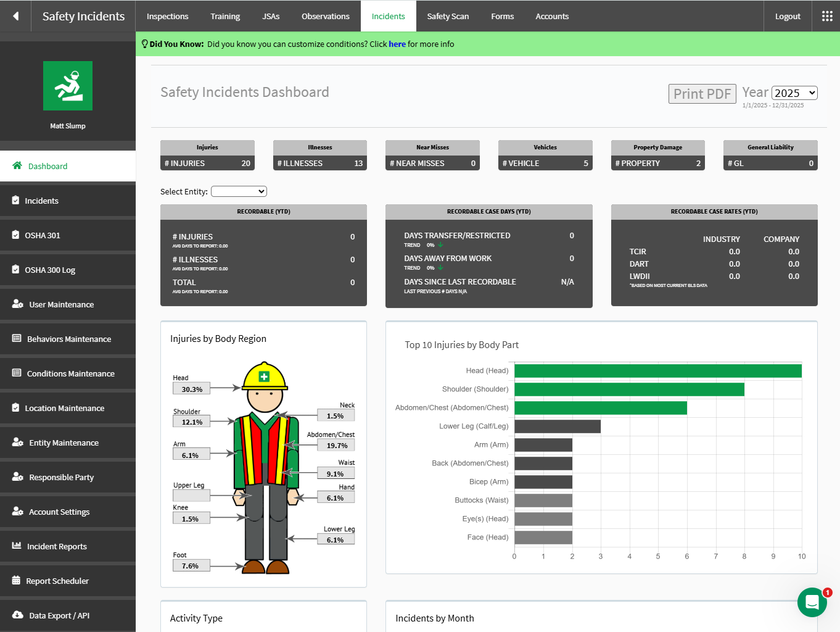840x632 pixels.
Task: Click the Foot 7.6% label box
Action: coord(190,565)
